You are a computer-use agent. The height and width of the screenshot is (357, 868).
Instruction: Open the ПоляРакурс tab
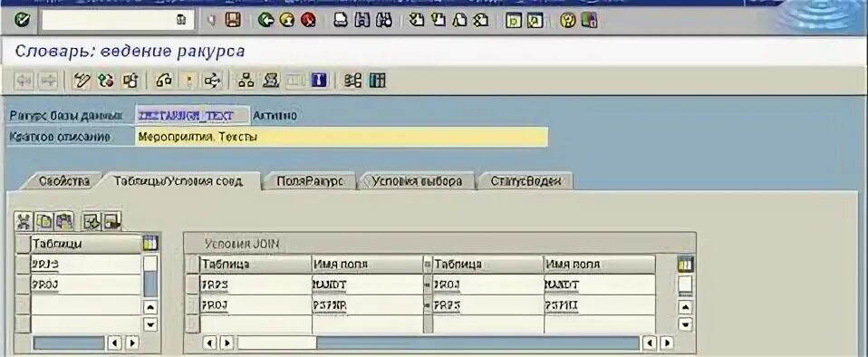tap(309, 181)
